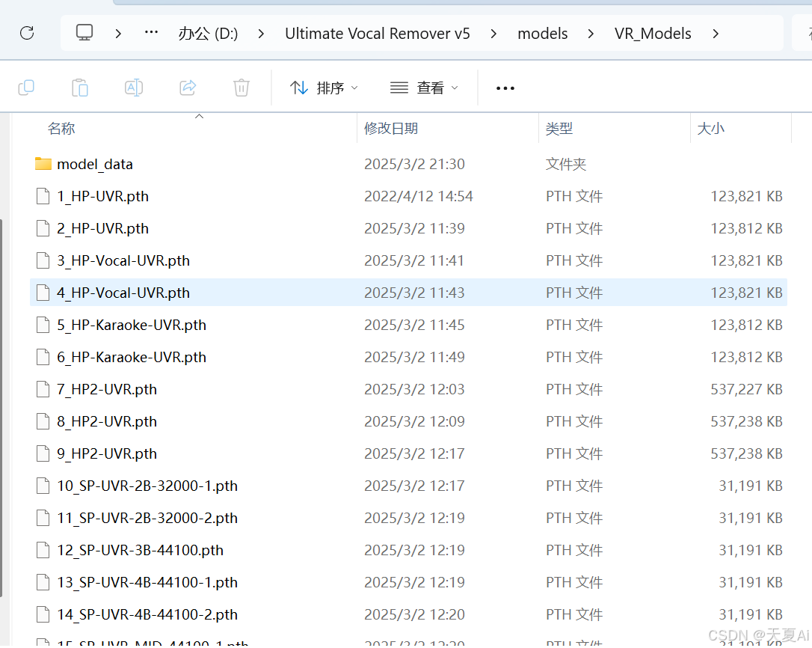
Task: Go to models breadcrumb folder
Action: coord(543,34)
